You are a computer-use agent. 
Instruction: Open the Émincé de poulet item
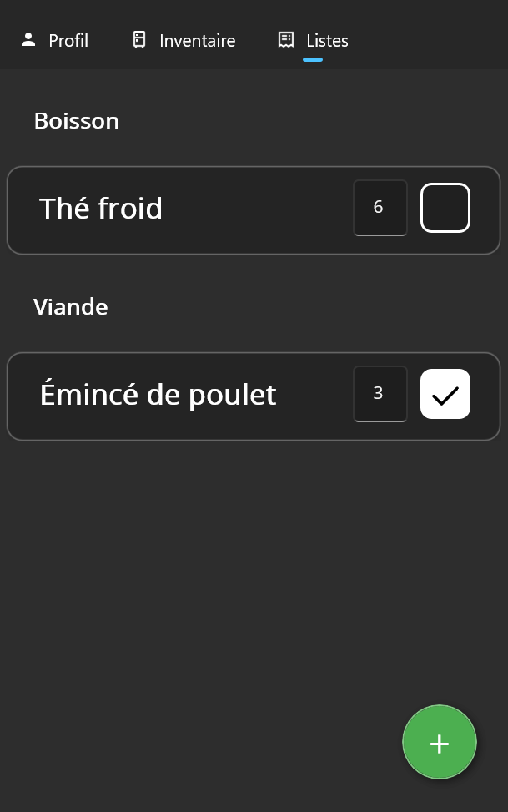pyautogui.click(x=209, y=396)
